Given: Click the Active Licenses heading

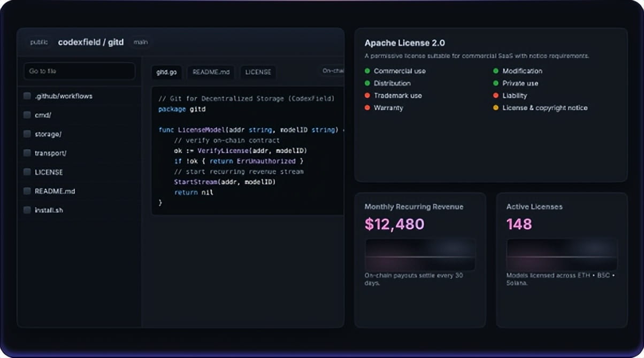Looking at the screenshot, I should tap(534, 207).
